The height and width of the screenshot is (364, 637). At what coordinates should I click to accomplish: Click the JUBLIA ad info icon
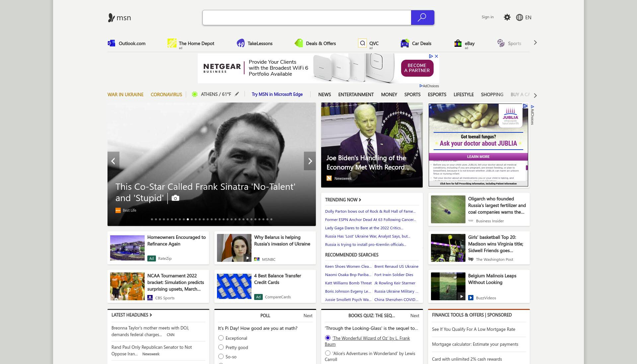[525, 106]
